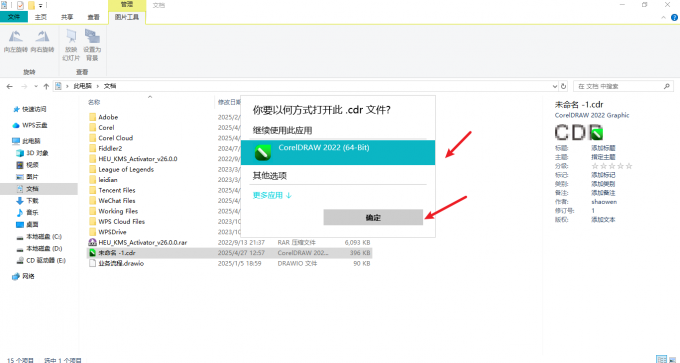
Task: Expand the customize quick access toolbar dropdown
Action: pos(40,6)
